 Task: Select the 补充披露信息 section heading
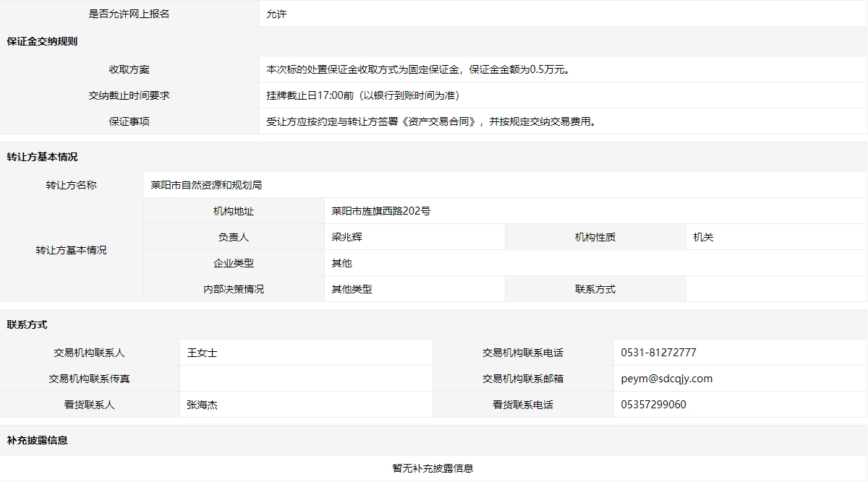pyautogui.click(x=37, y=440)
